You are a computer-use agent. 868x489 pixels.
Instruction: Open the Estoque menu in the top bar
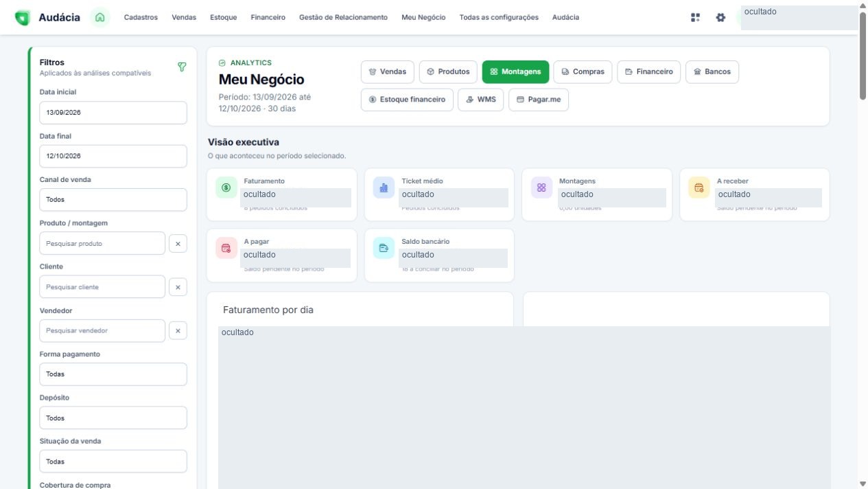click(224, 17)
